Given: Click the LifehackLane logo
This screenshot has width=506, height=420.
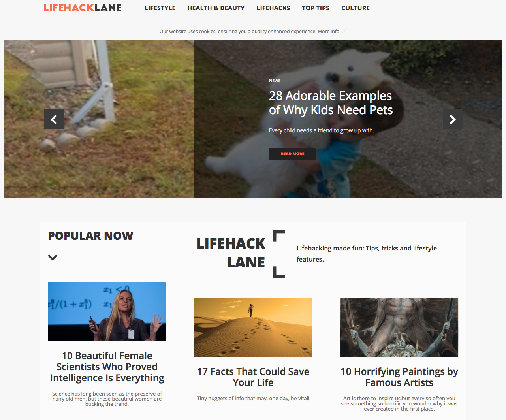Looking at the screenshot, I should 83,8.
